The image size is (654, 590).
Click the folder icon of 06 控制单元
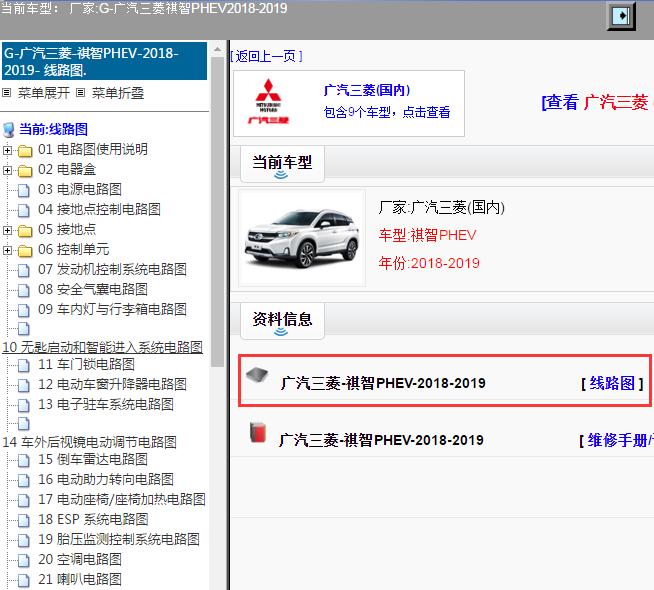point(25,250)
